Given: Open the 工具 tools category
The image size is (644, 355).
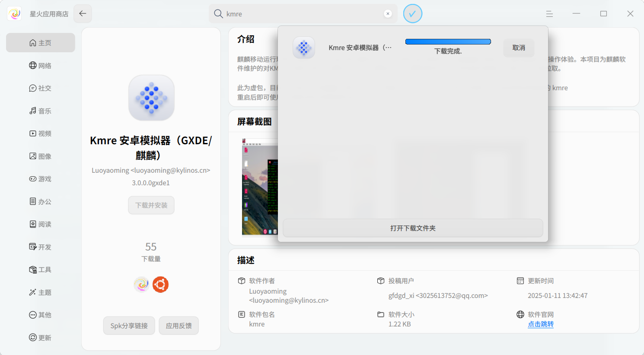Looking at the screenshot, I should [x=41, y=269].
